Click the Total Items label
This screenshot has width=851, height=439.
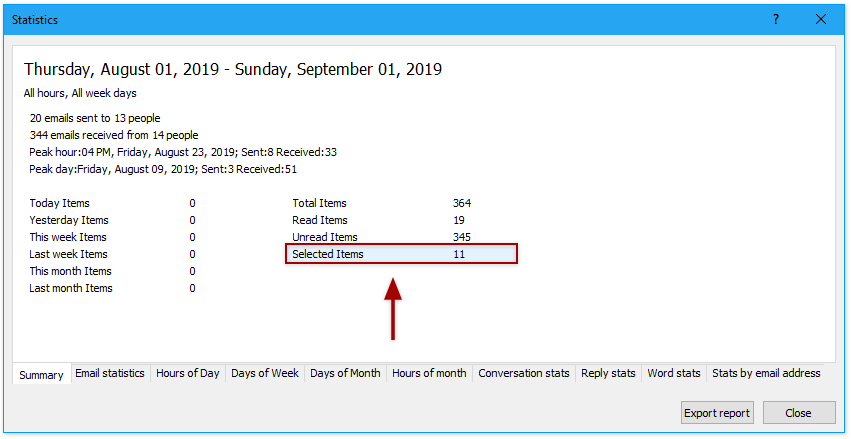pyautogui.click(x=319, y=203)
